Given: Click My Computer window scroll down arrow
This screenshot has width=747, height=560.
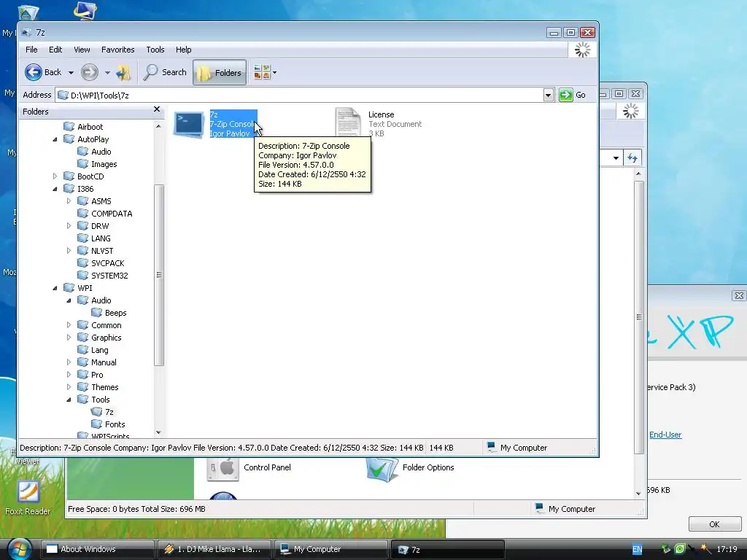Looking at the screenshot, I should click(x=639, y=494).
